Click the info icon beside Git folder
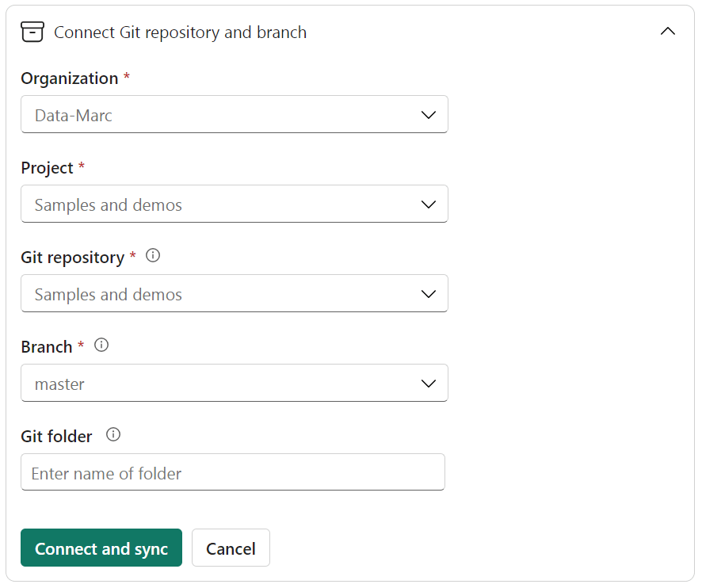Image resolution: width=702 pixels, height=588 pixels. point(113,435)
